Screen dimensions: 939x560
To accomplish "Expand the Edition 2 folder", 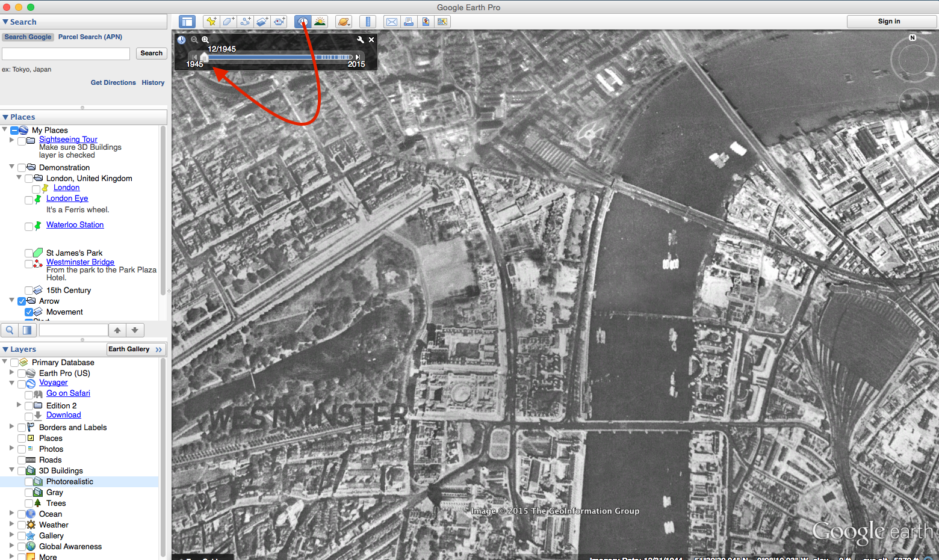I will click(19, 405).
